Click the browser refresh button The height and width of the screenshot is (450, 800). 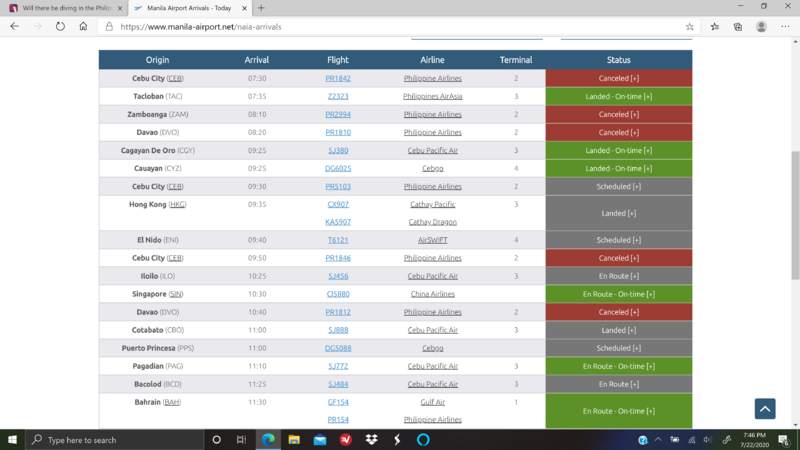click(x=61, y=27)
